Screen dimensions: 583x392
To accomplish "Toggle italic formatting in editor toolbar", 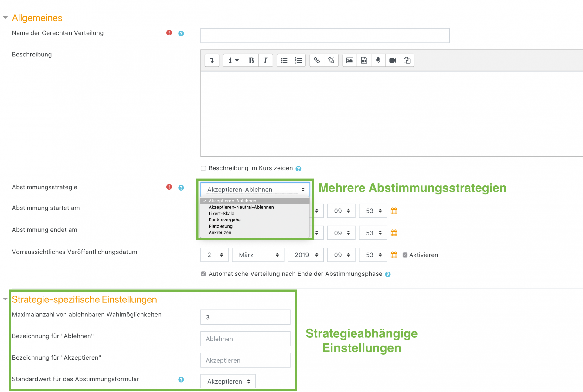I will point(265,60).
